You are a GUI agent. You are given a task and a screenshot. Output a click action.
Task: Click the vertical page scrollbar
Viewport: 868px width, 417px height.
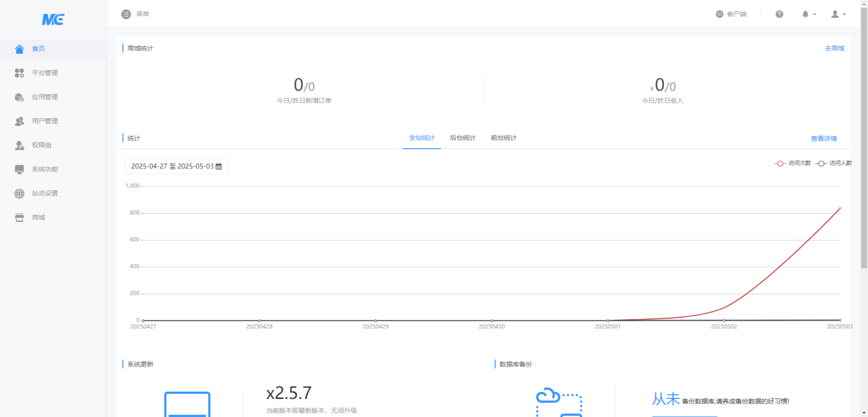(x=863, y=141)
